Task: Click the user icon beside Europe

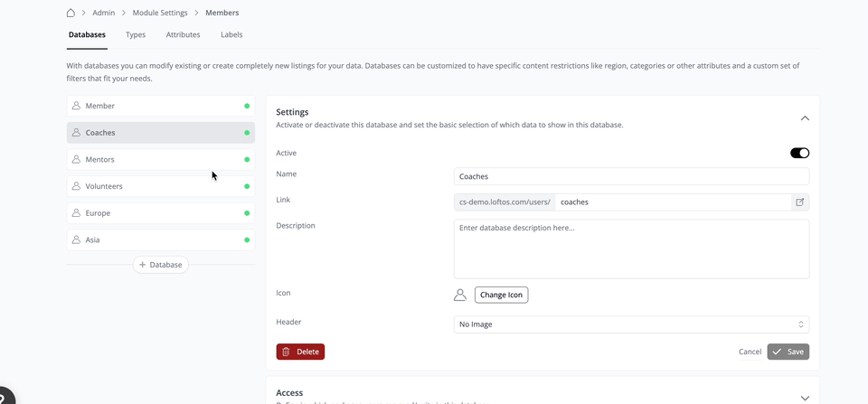Action: tap(77, 213)
